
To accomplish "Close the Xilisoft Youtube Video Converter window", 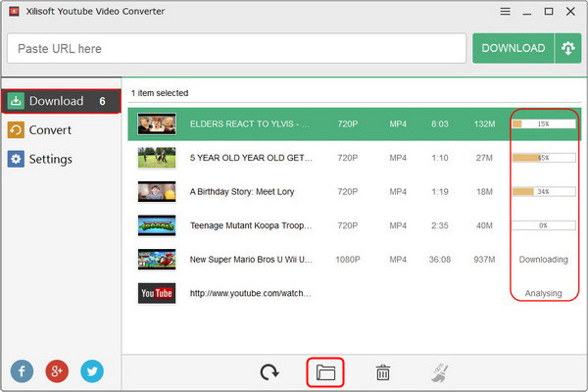I will (x=570, y=12).
